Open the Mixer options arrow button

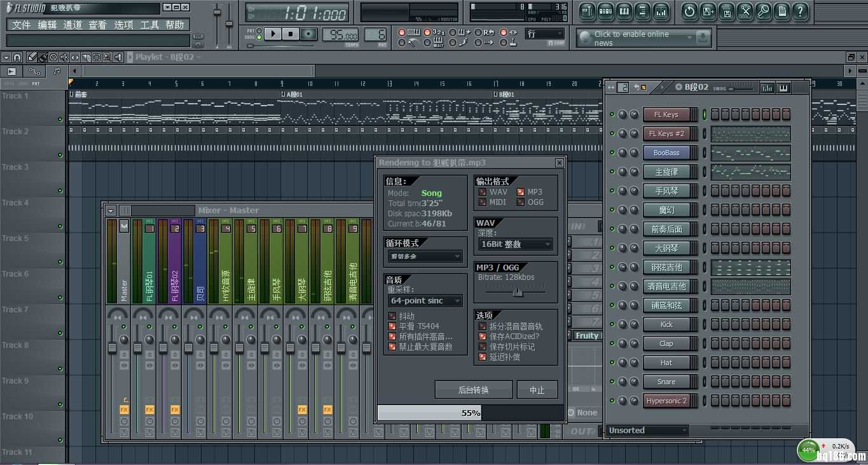111,211
